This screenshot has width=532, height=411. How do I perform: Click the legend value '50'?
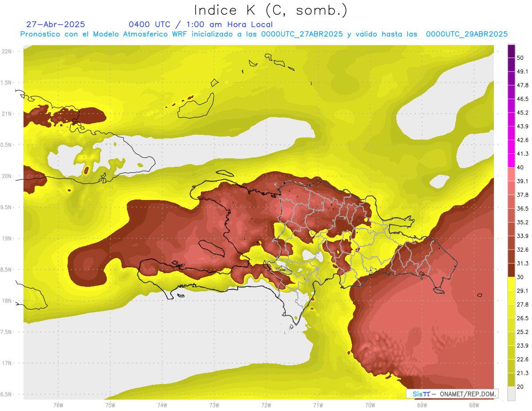[520, 58]
